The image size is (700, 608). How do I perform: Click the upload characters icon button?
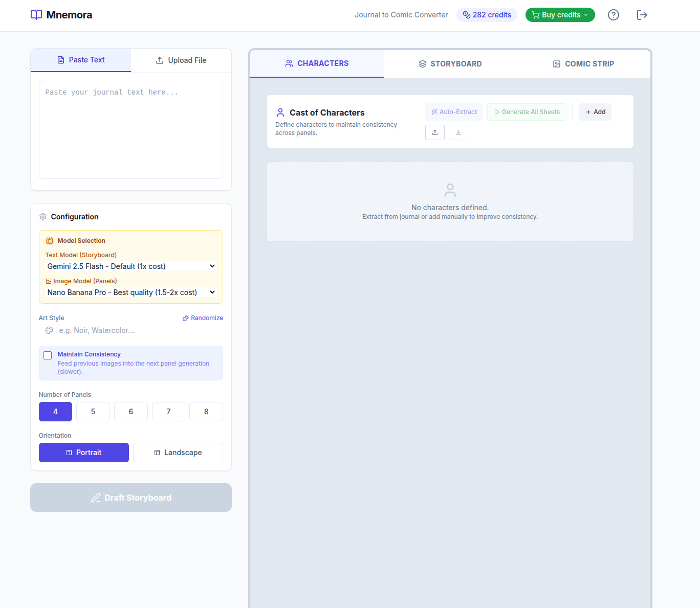point(434,132)
